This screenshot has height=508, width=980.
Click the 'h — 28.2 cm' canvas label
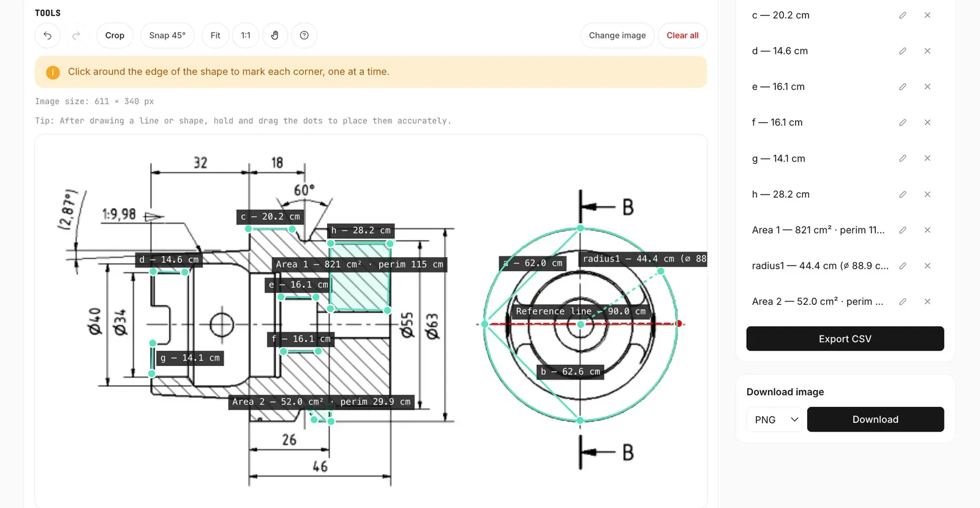[361, 231]
